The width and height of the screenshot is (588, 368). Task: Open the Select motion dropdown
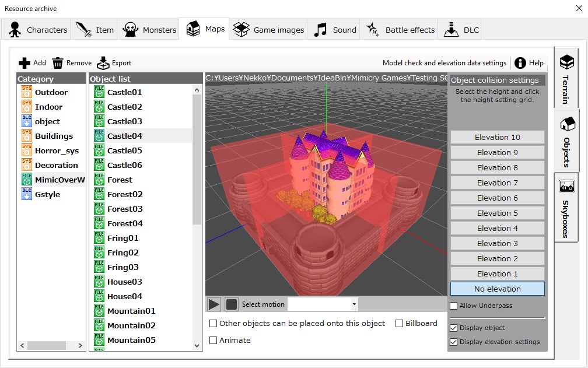[354, 304]
